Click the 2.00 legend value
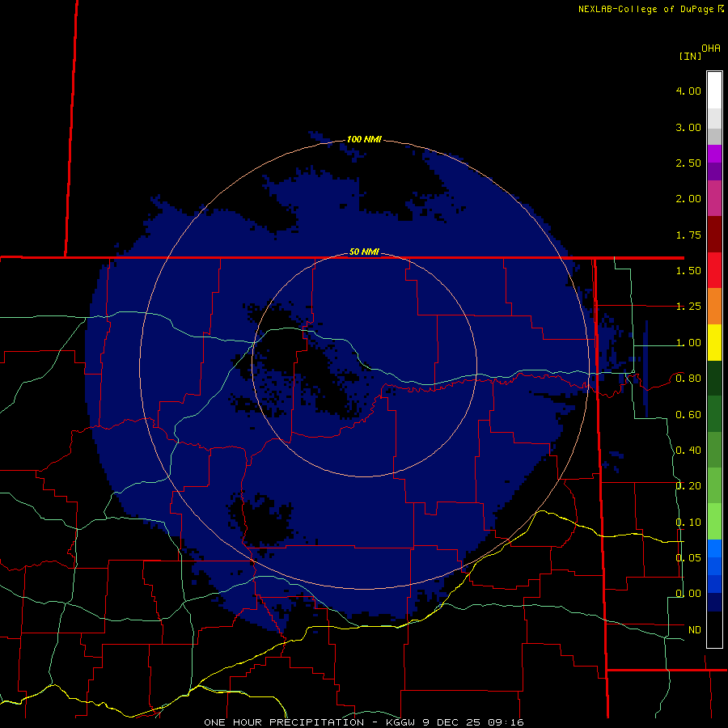 (x=688, y=199)
